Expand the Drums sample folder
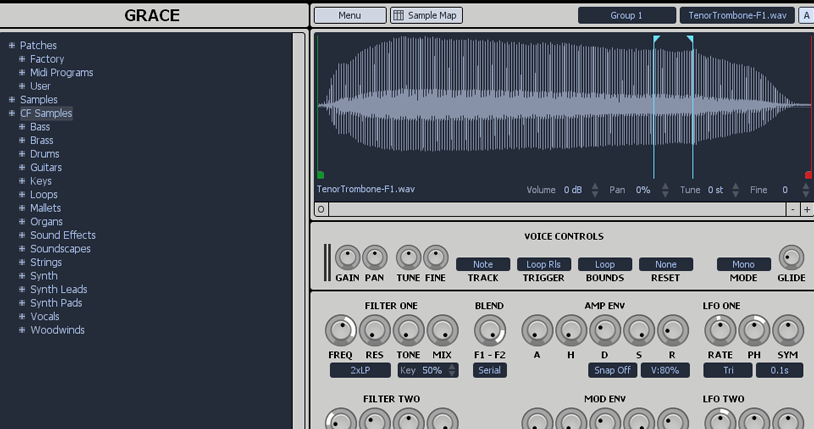This screenshot has width=814, height=429. (22, 154)
